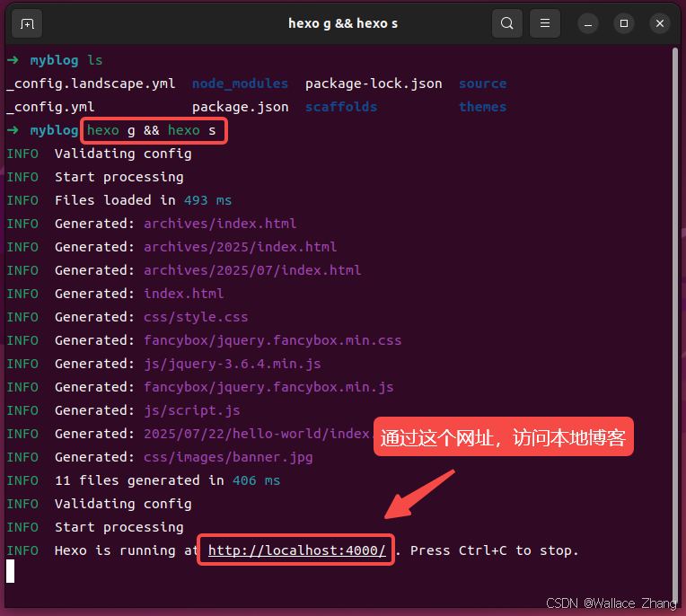Click the terminal vertical scrollbar

[674, 324]
